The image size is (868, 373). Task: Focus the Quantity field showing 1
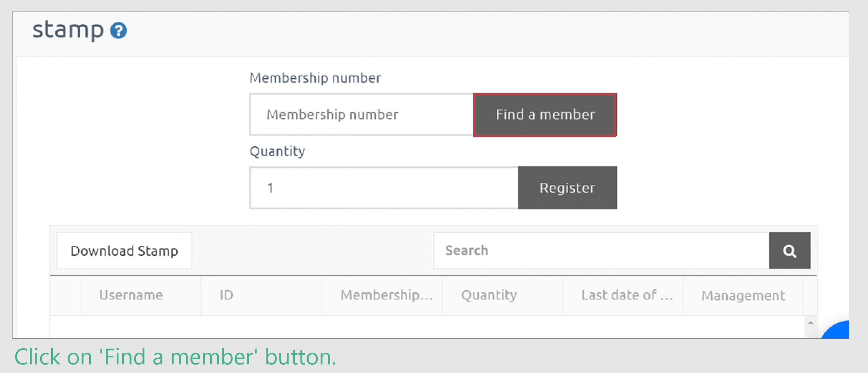click(x=384, y=188)
